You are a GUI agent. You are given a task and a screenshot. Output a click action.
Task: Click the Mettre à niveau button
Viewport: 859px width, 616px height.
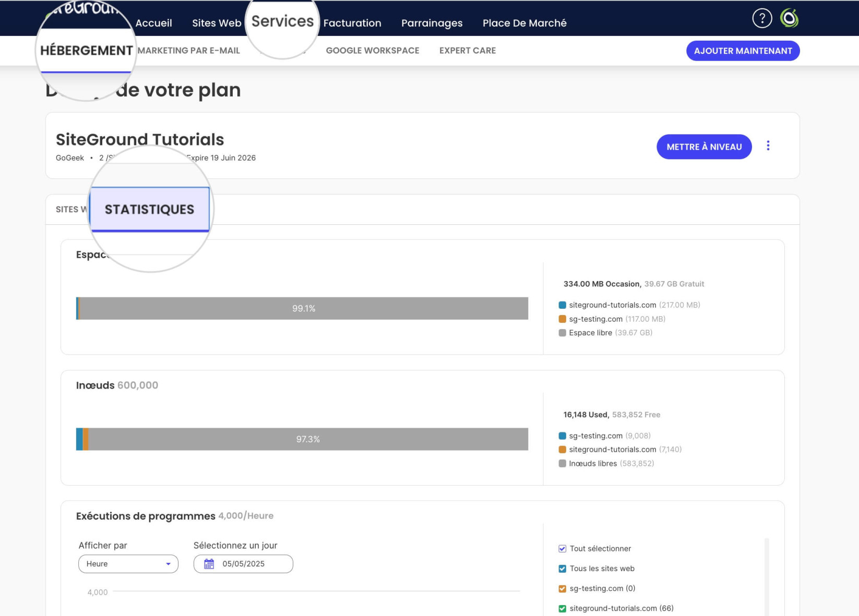[704, 147]
